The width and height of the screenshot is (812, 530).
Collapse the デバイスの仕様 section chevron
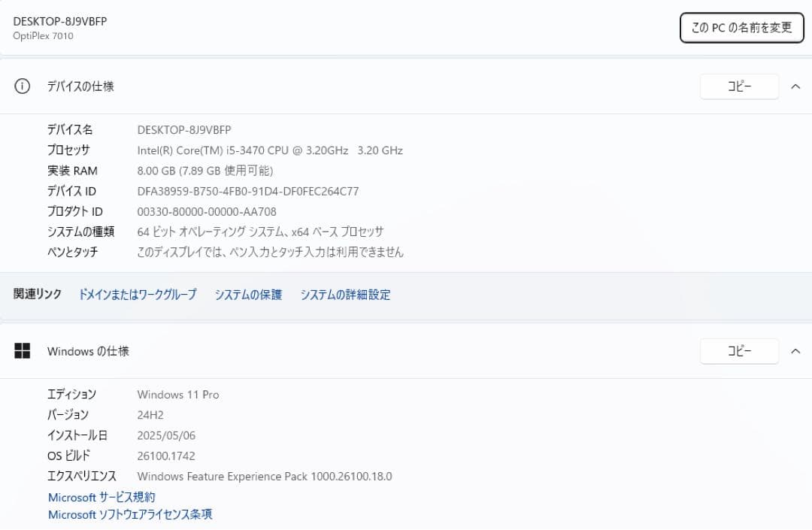coord(795,86)
